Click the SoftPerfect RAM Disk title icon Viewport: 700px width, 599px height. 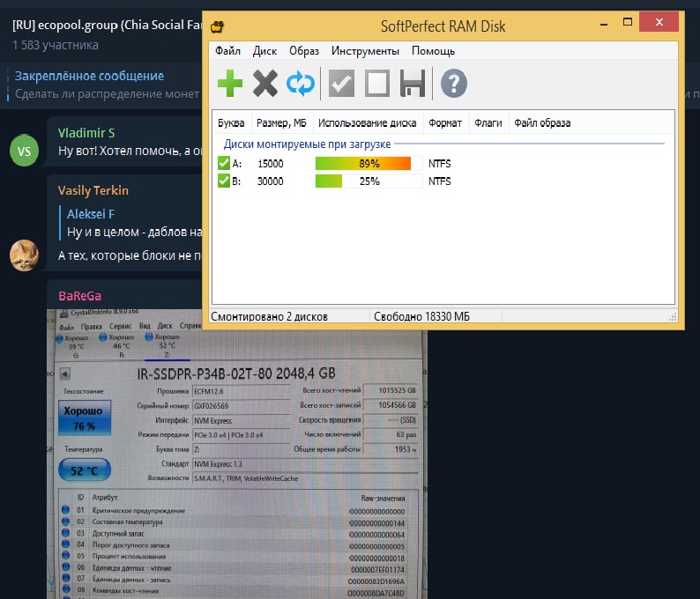coord(217,26)
